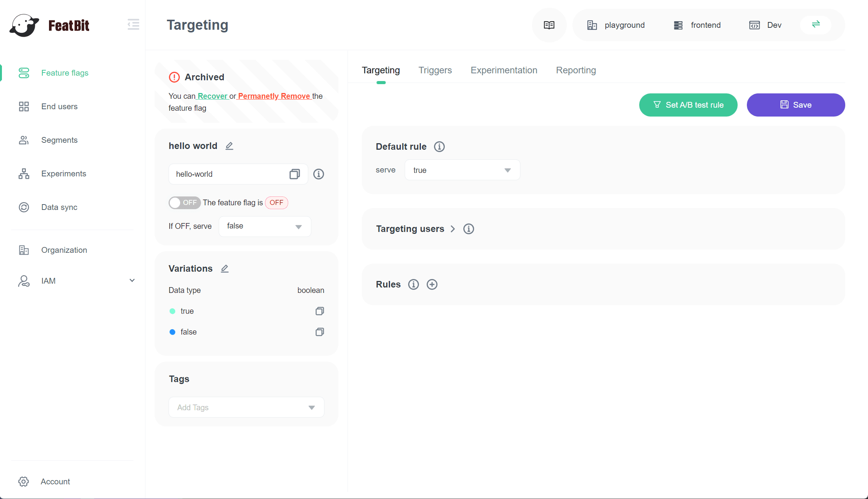Copy the true variation value

pos(319,311)
